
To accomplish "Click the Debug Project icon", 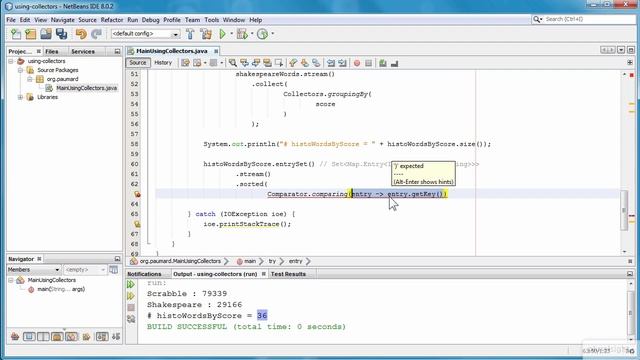I will [242, 34].
